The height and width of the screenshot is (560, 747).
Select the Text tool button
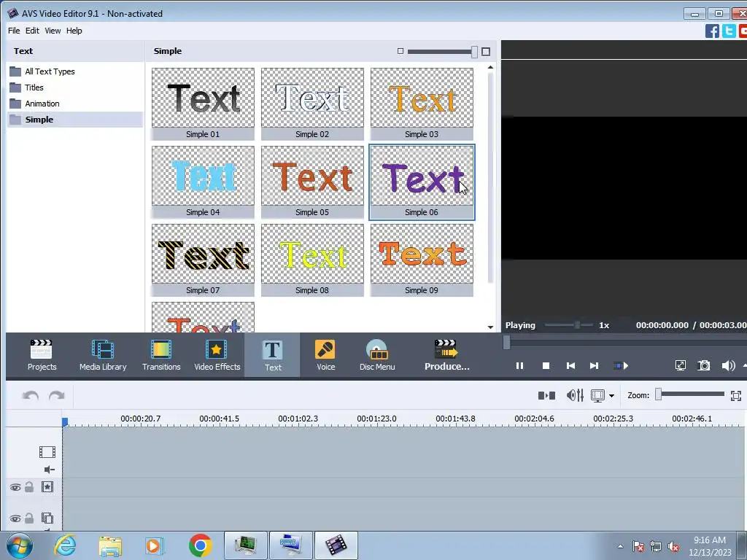273,356
